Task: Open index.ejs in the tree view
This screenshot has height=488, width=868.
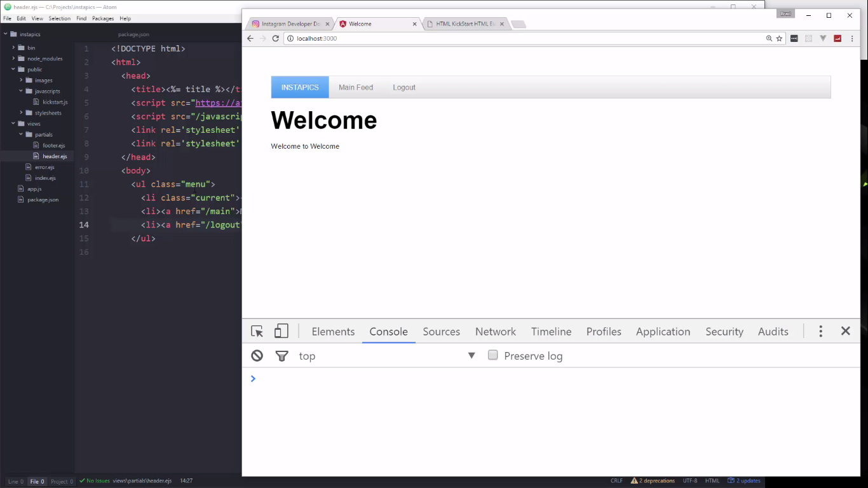Action: [x=45, y=178]
